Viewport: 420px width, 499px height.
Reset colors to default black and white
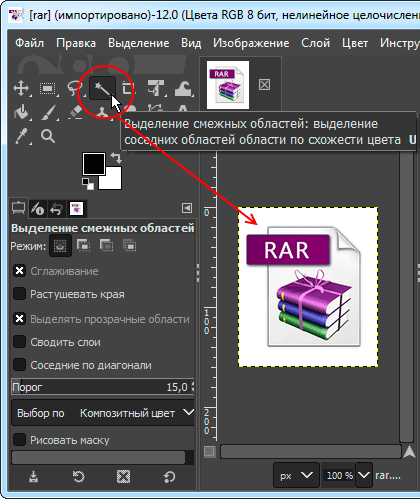[x=88, y=184]
